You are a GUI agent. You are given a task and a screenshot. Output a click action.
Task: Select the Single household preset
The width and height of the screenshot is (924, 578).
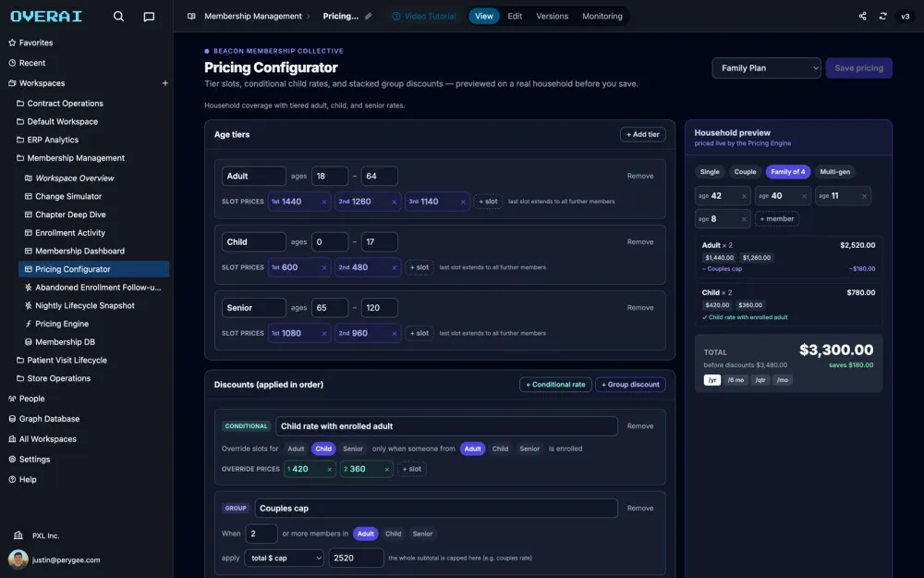click(710, 172)
